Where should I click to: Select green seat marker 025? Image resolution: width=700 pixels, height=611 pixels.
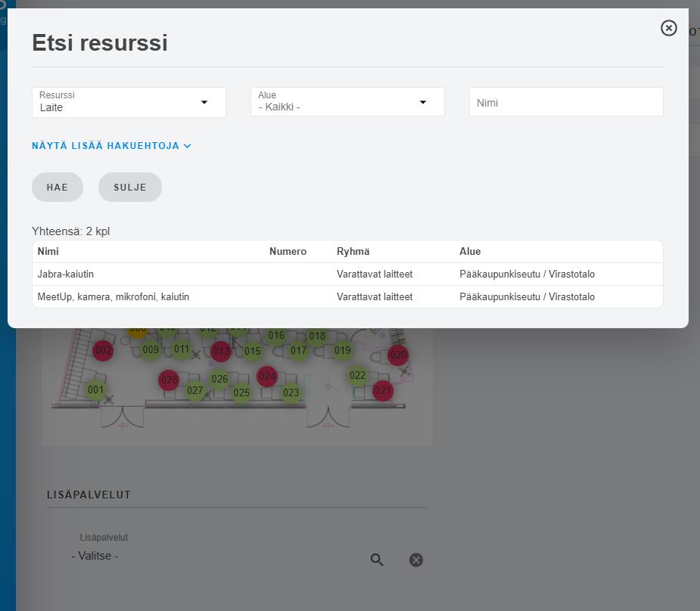pos(241,393)
